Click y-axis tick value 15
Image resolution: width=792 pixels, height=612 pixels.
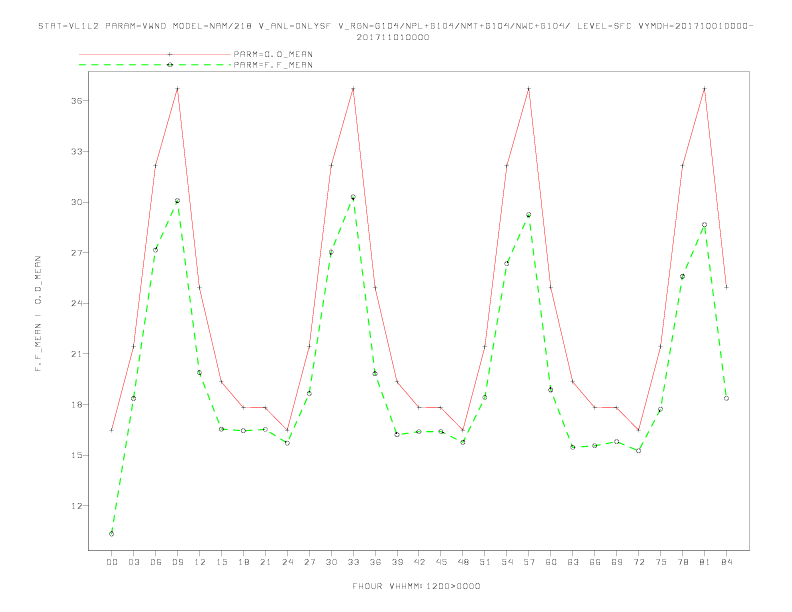click(x=76, y=455)
